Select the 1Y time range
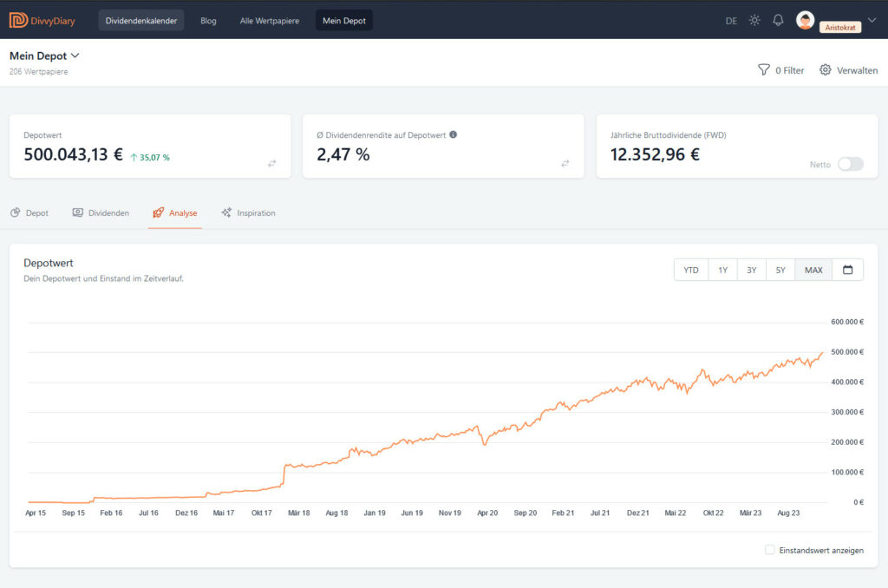Viewport: 888px width, 588px height. [x=722, y=270]
